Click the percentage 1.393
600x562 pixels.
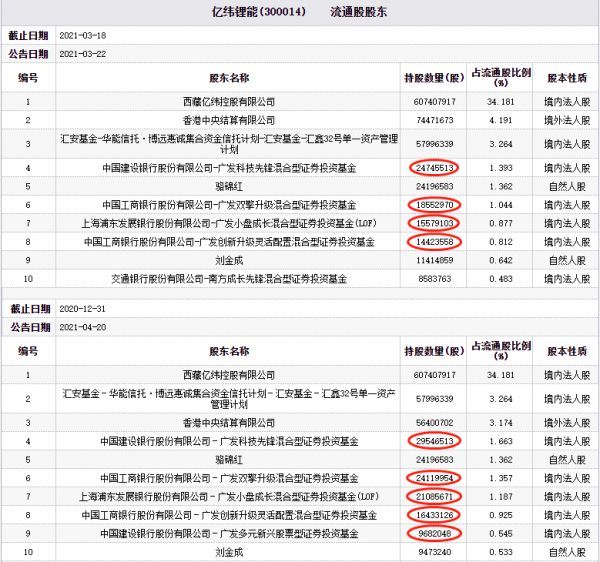pos(501,168)
